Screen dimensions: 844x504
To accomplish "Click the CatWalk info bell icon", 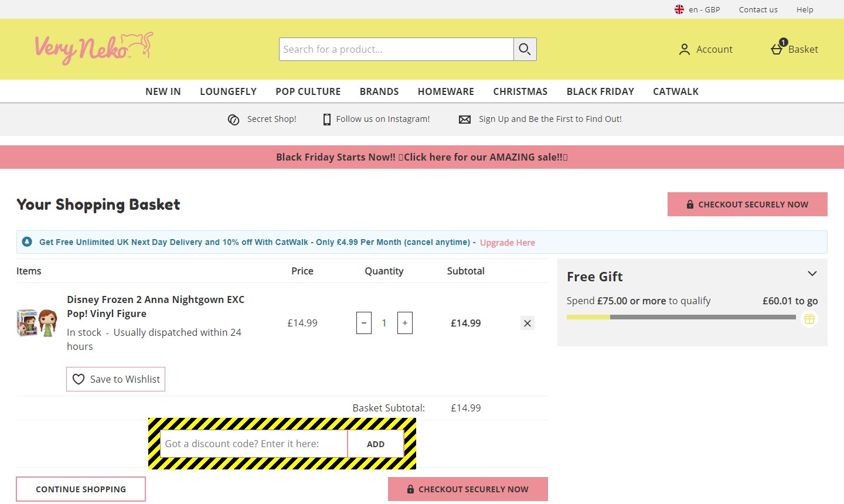I will (x=27, y=241).
